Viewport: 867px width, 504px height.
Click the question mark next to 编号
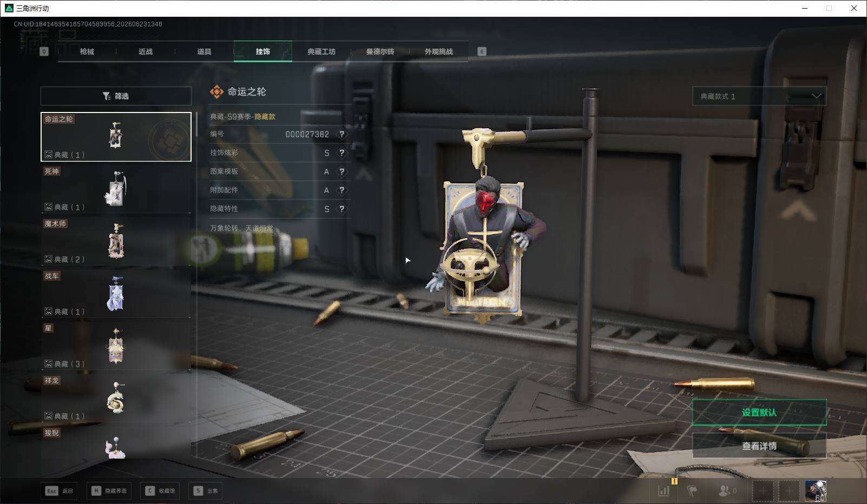pos(341,134)
